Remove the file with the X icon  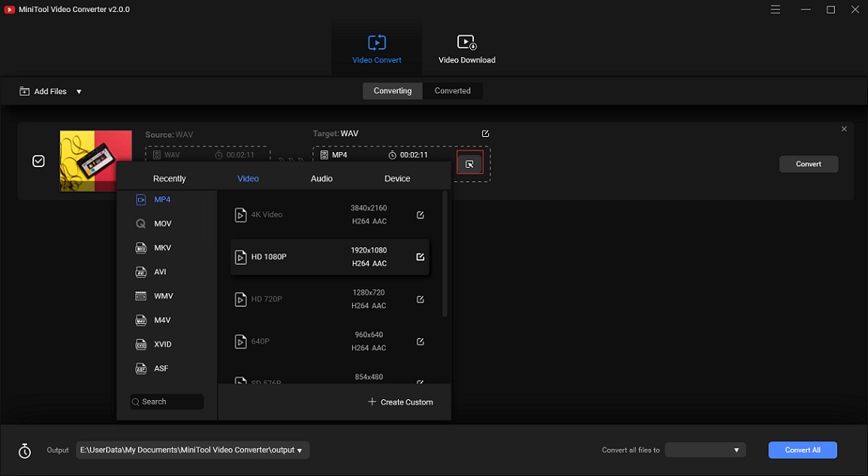tap(844, 129)
